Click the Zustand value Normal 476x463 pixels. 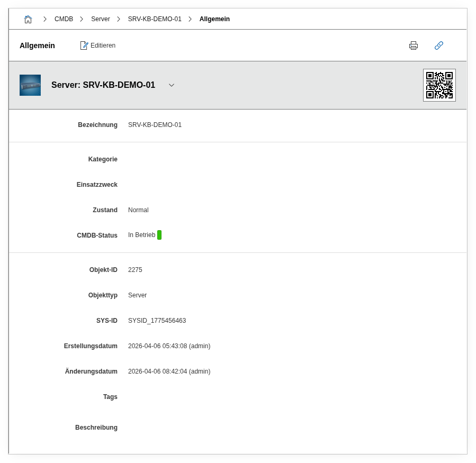coord(138,210)
